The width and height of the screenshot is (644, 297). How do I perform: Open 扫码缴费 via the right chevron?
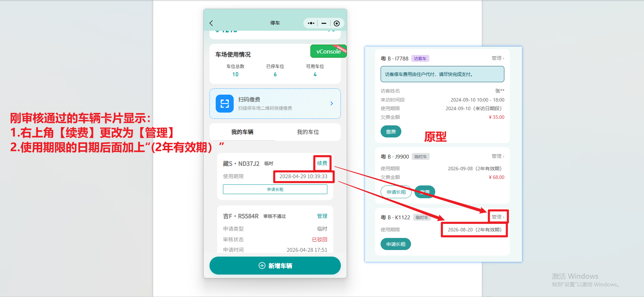click(332, 104)
